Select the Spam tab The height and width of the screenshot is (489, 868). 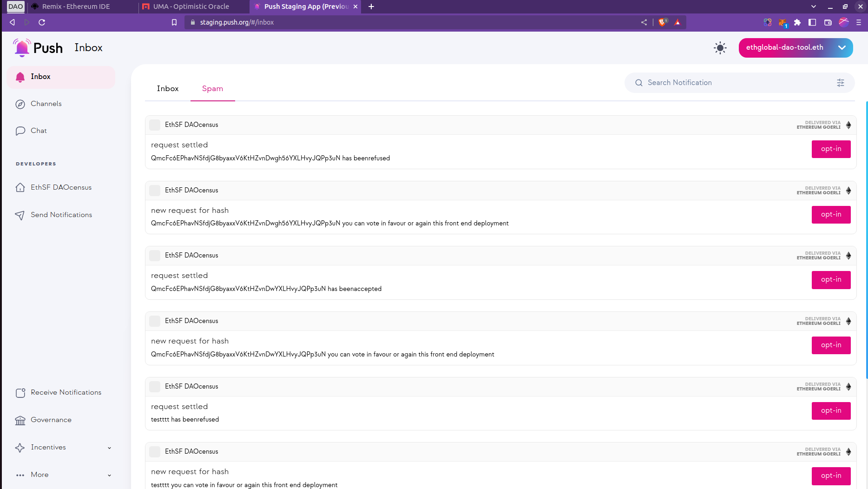pos(212,89)
